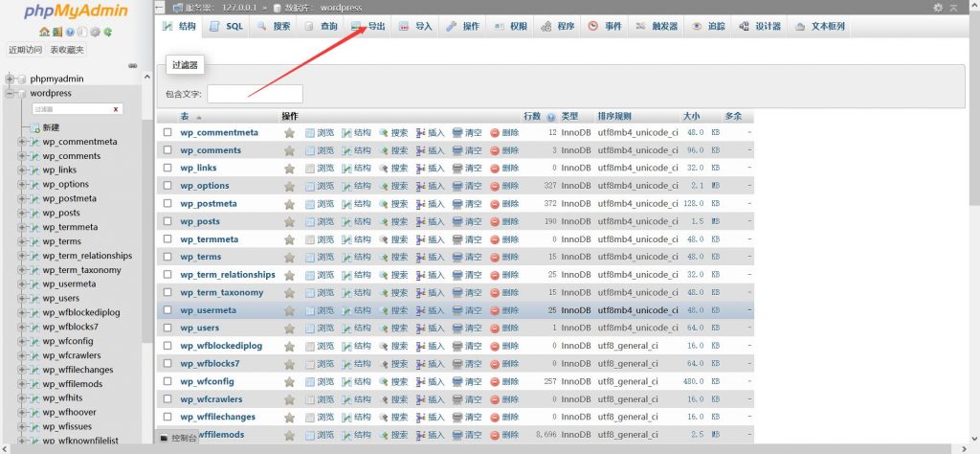Expand wp_commentmeta in navigation tree
The height and width of the screenshot is (454, 980).
22,142
